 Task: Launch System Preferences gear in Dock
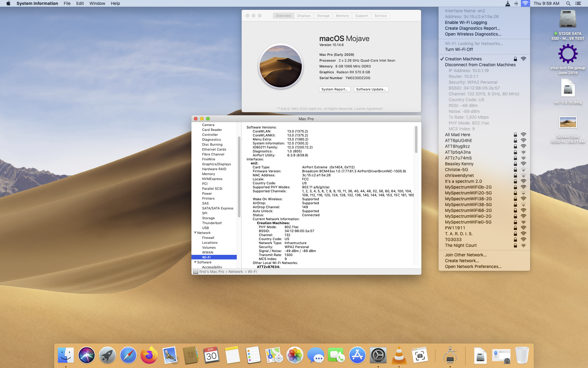click(x=378, y=355)
